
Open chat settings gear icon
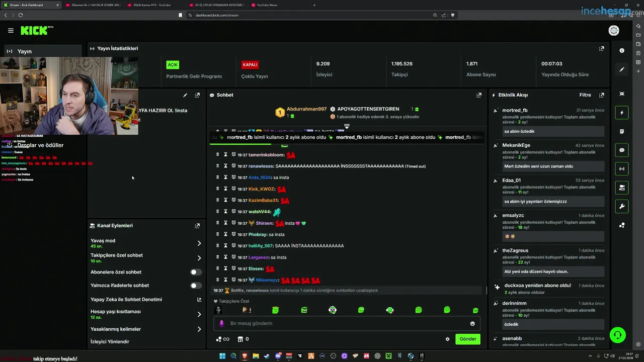447,339
